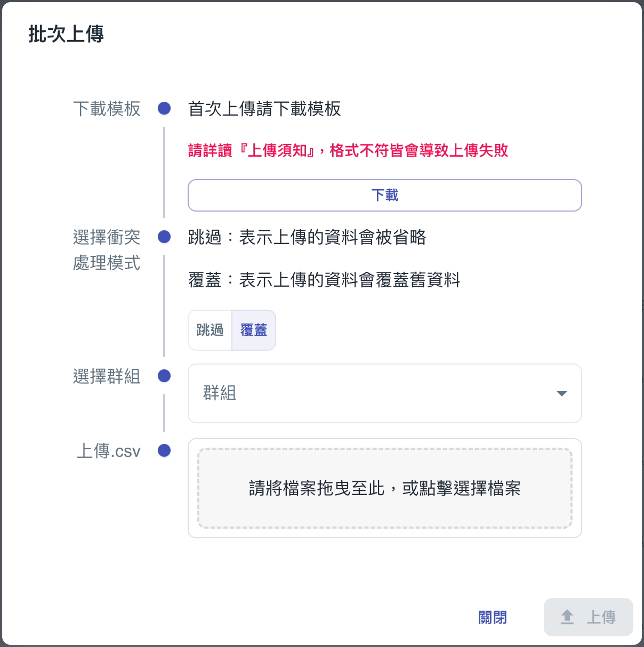Screen dimensions: 644x647
Task: Select the 選擇衝突處理模式 section label
Action: (x=106, y=249)
